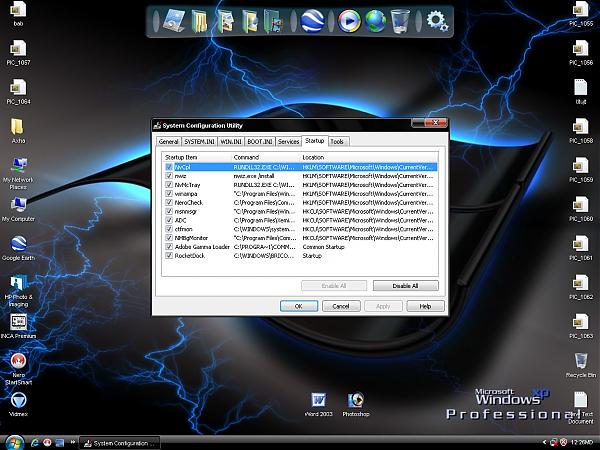Launch the Vidmex desktop shortcut

[x=18, y=404]
